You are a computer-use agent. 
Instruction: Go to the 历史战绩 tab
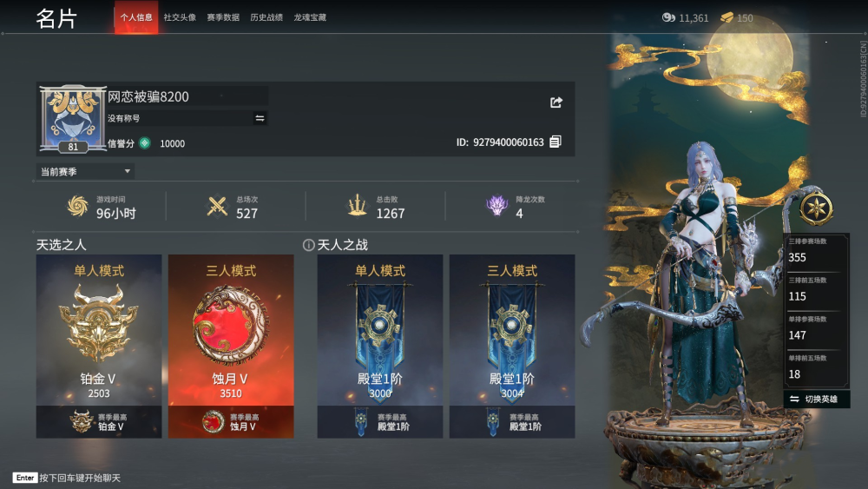point(266,17)
